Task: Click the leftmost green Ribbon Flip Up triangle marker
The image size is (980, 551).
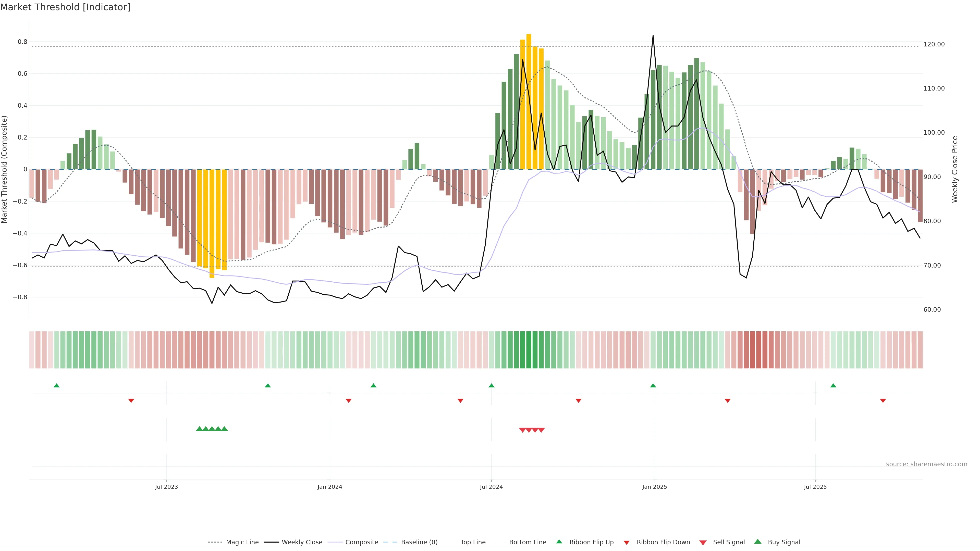Action: click(57, 386)
